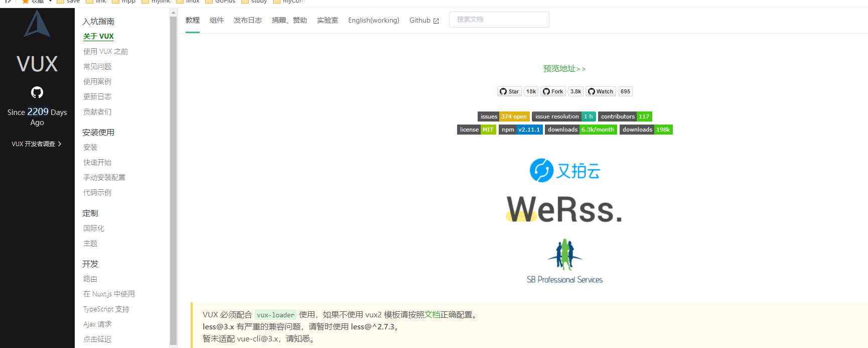Open TypeScript 支持 in the sidebar

[x=106, y=309]
